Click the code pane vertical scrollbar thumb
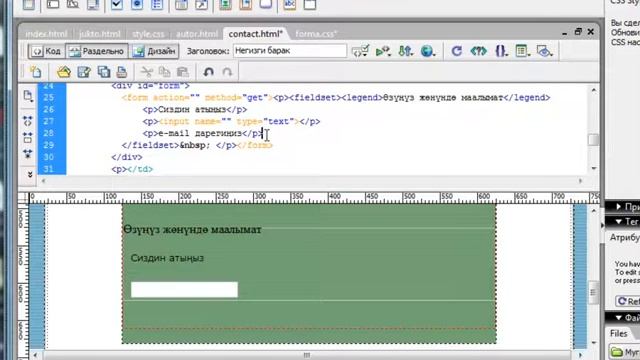The width and height of the screenshot is (640, 360). click(x=593, y=140)
